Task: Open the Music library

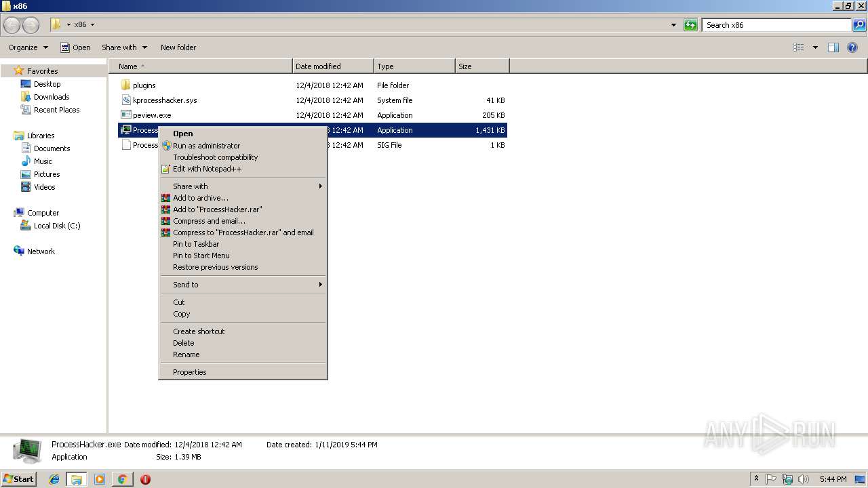Action: pyautogui.click(x=43, y=161)
